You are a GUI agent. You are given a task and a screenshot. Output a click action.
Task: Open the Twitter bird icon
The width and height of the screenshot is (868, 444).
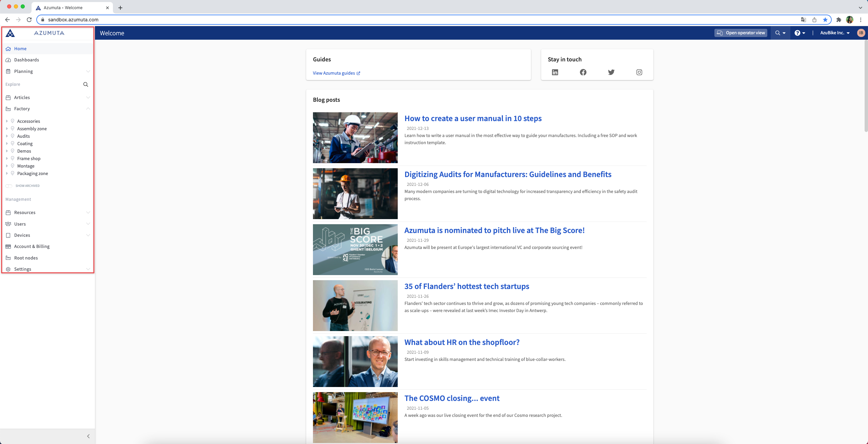click(x=611, y=72)
